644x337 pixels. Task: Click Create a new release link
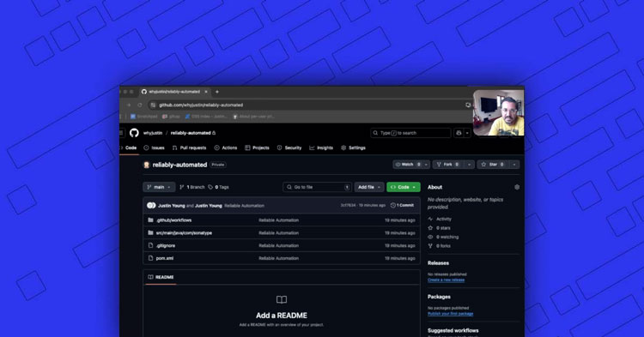point(446,280)
